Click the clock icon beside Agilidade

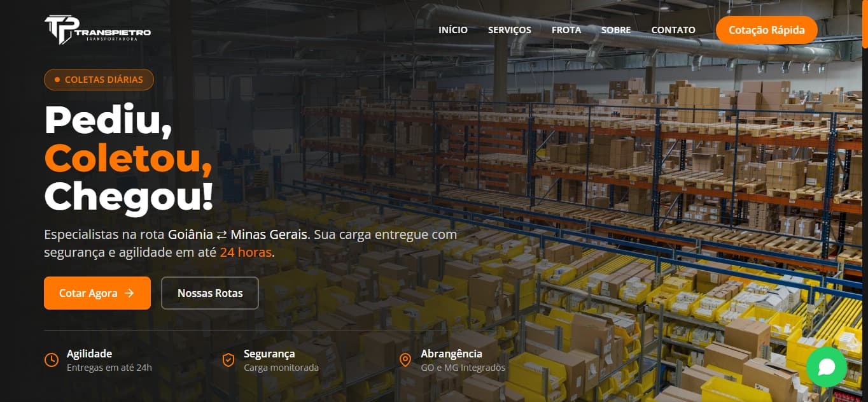tap(52, 360)
